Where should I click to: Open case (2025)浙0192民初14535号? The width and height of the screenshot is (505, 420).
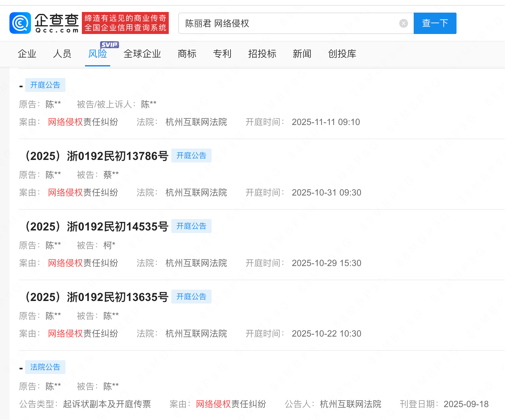pos(95,226)
